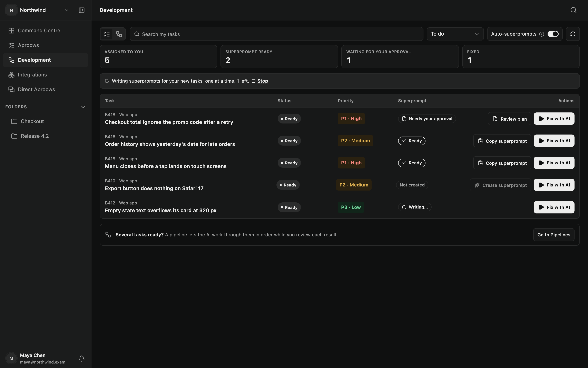Go to Aproows in sidebar
The width and height of the screenshot is (588, 368).
tap(46, 45)
